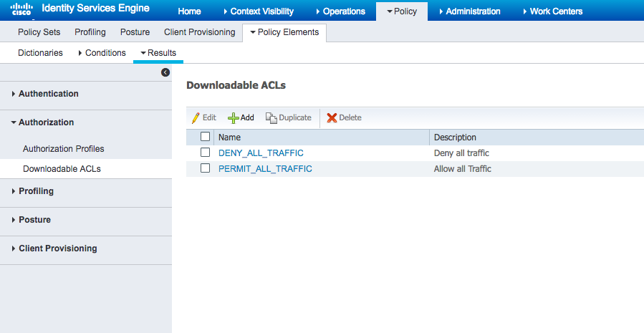Collapse the Authorization section
The height and width of the screenshot is (333, 644).
pyautogui.click(x=43, y=122)
